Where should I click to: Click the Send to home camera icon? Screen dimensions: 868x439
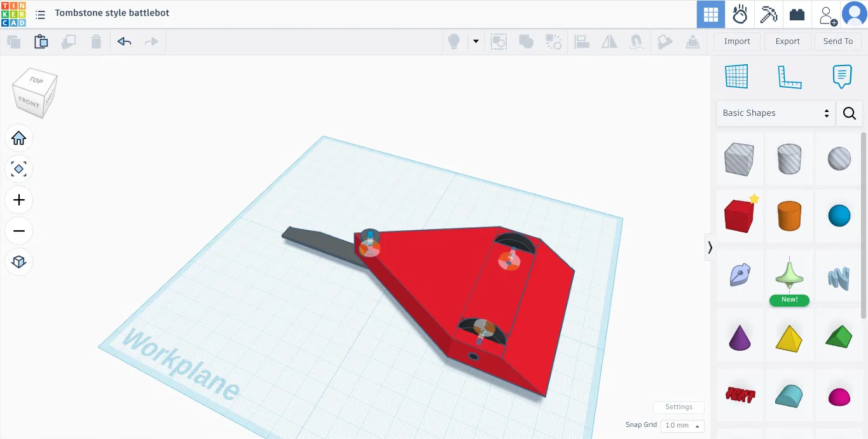click(499, 42)
